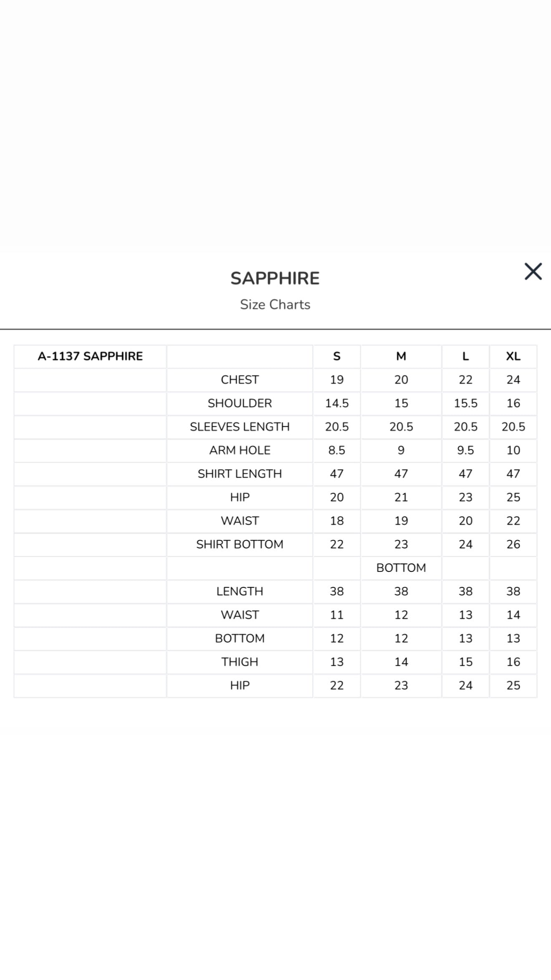
Task: Select the L size column header
Action: (x=465, y=356)
